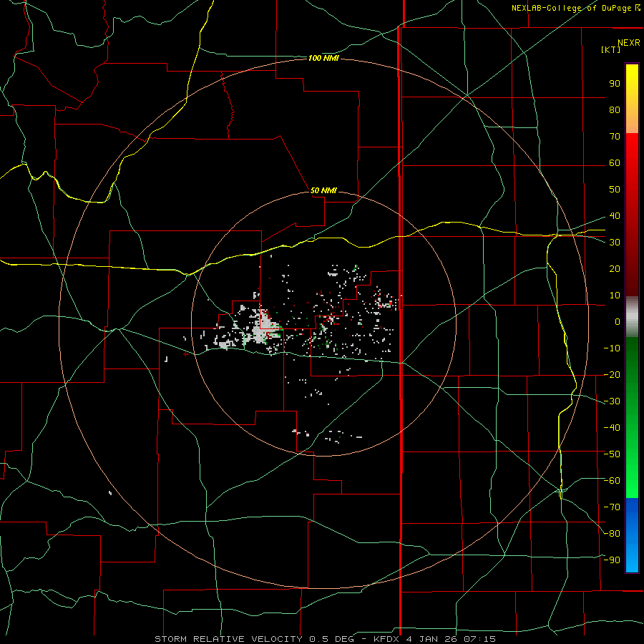This screenshot has height=644, width=644.
Task: Select the positive 50 scale value
Action: click(x=615, y=190)
